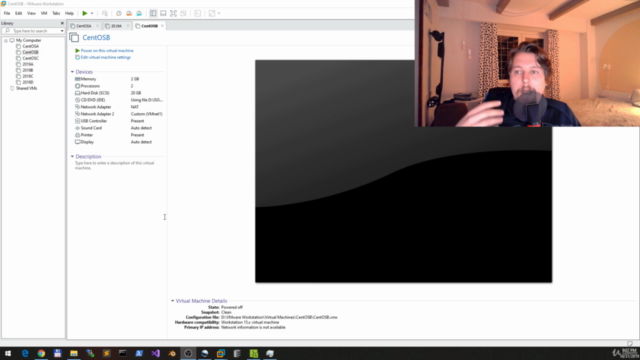This screenshot has height=360, width=640.
Task: Enter full screen mode icon
Action: [x=173, y=13]
